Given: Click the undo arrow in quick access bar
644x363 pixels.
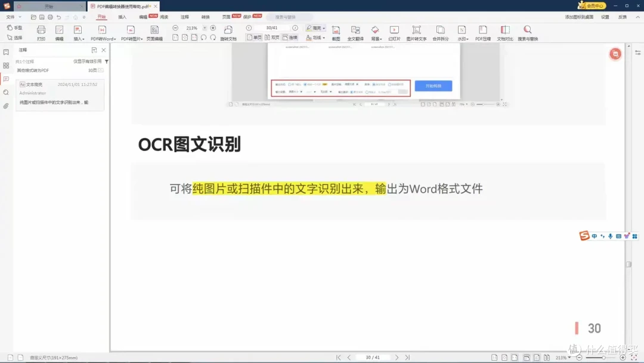Looking at the screenshot, I should click(x=58, y=17).
